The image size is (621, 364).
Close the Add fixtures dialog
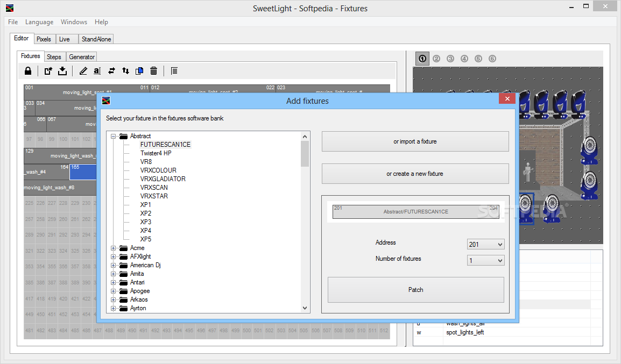pos(507,98)
